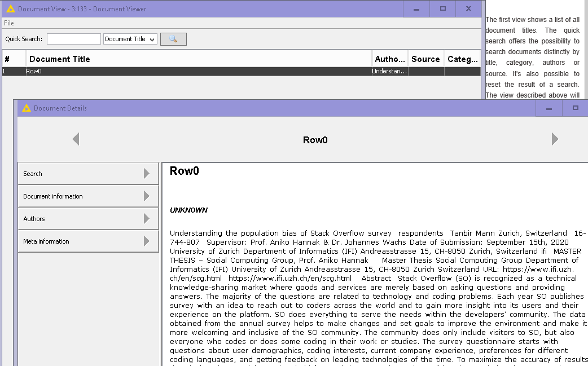Expand the Authors section
Screen dimensions: 588x366
pyautogui.click(x=88, y=218)
